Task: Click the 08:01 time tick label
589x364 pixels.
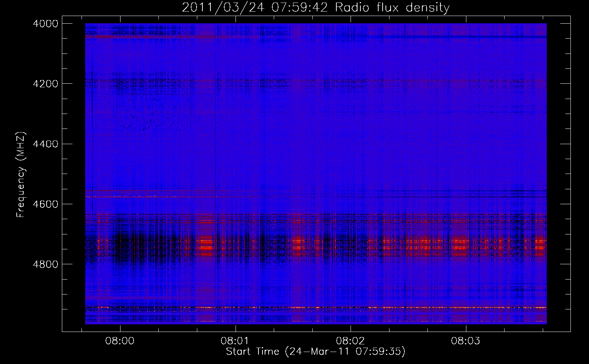Action: pyautogui.click(x=235, y=341)
